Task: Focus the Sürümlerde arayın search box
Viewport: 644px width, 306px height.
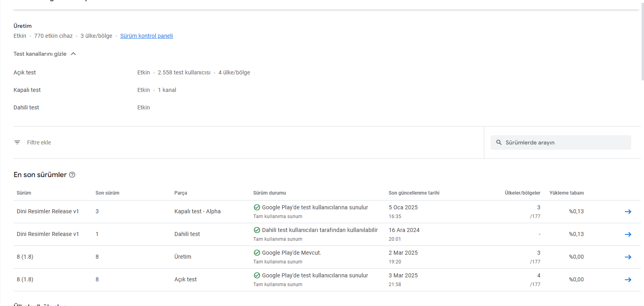Action: pos(561,142)
